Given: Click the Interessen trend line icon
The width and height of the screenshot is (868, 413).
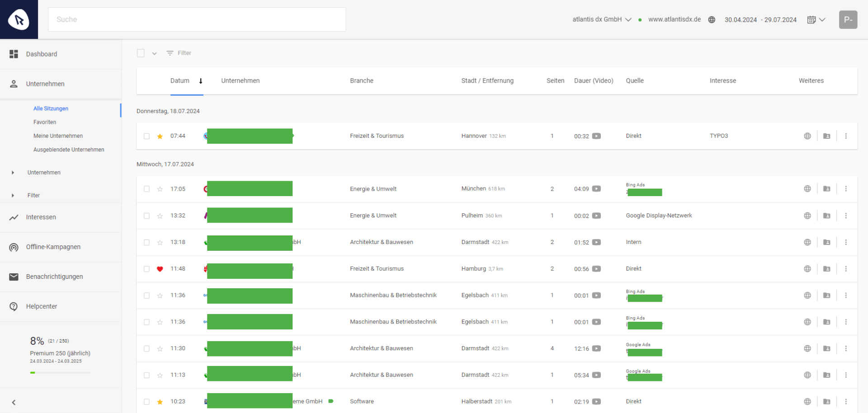Looking at the screenshot, I should [14, 217].
